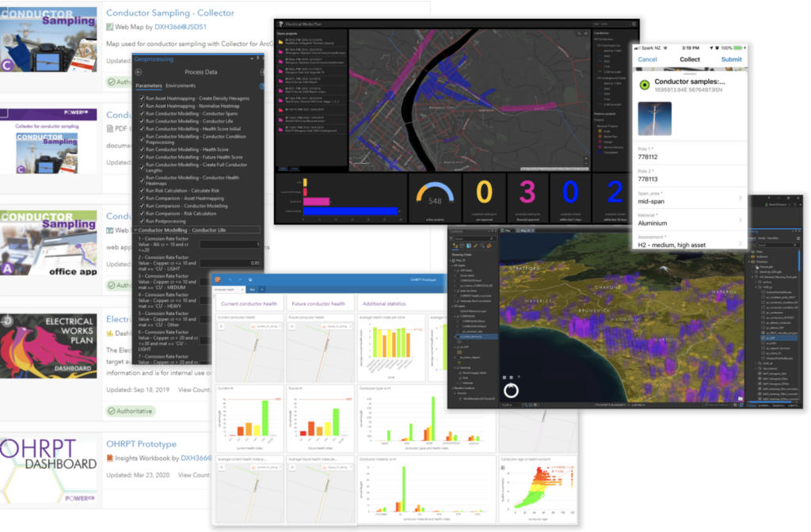This screenshot has width=811, height=532.
Task: Undo in OHRPT Prototype Insights toolbar
Action: (x=230, y=279)
